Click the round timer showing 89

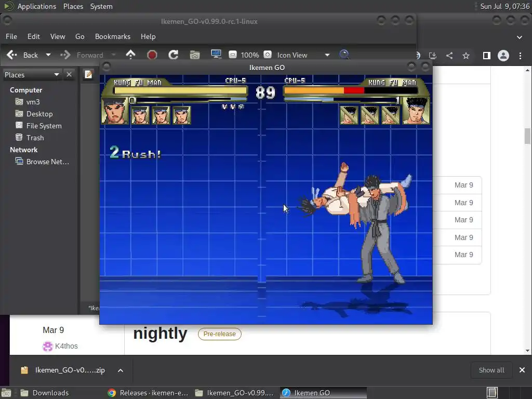[265, 92]
